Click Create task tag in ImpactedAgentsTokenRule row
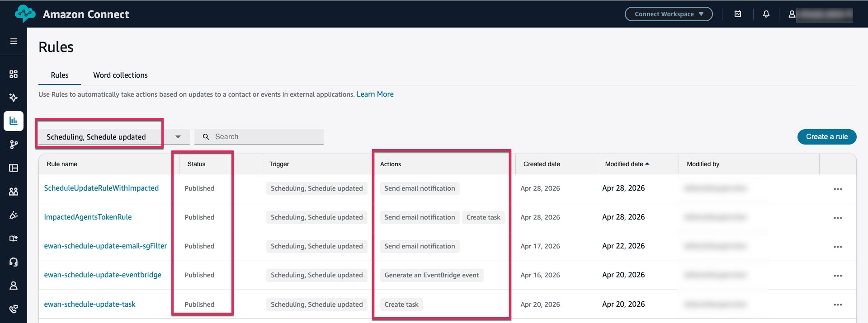Viewport: 868px width, 323px height. (x=483, y=217)
